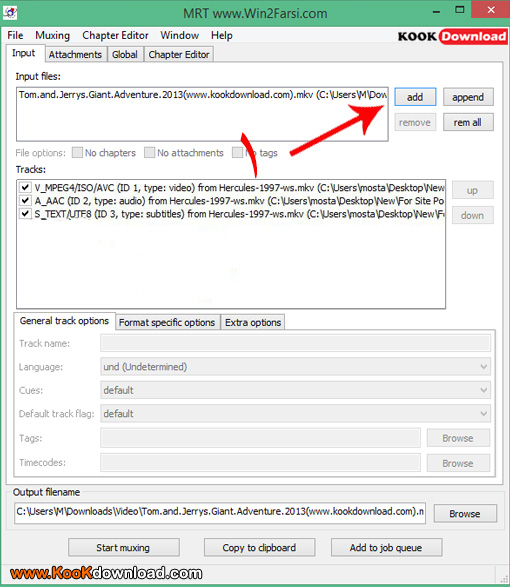Close the MRT window
The image size is (510, 587).
click(x=491, y=10)
